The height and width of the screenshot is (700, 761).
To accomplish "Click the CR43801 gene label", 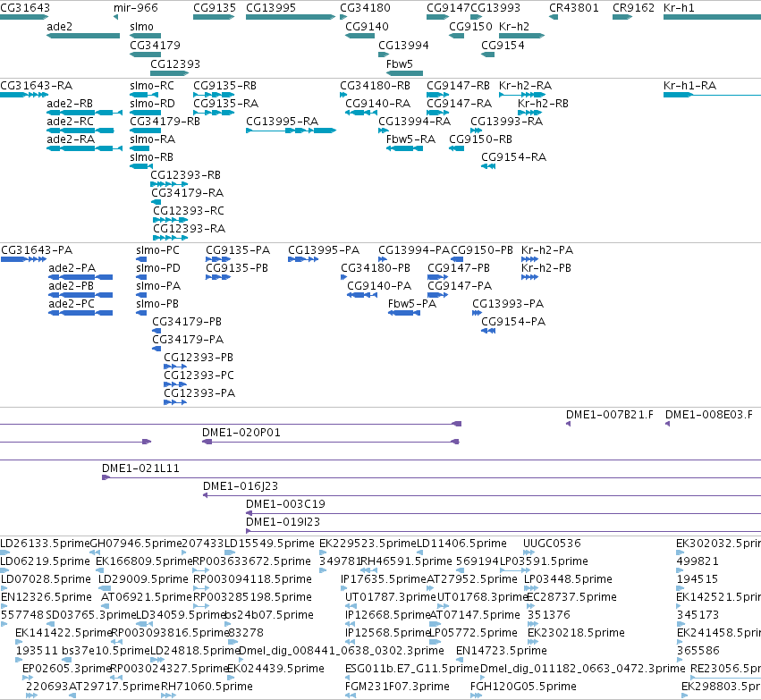I will (x=574, y=8).
